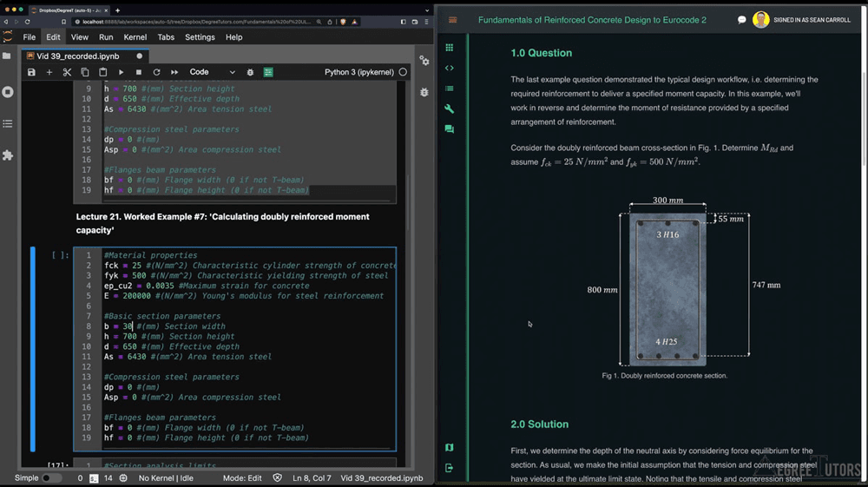Toggle the green render side-by-side button
The image size is (868, 487).
coord(268,72)
